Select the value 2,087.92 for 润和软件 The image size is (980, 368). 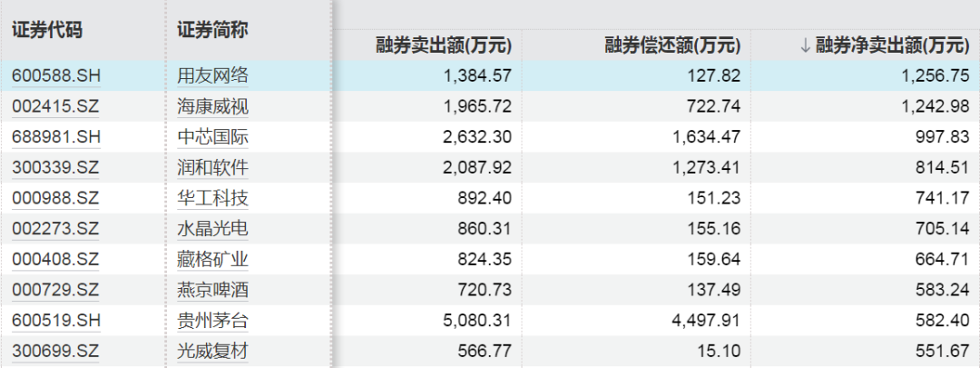point(477,168)
